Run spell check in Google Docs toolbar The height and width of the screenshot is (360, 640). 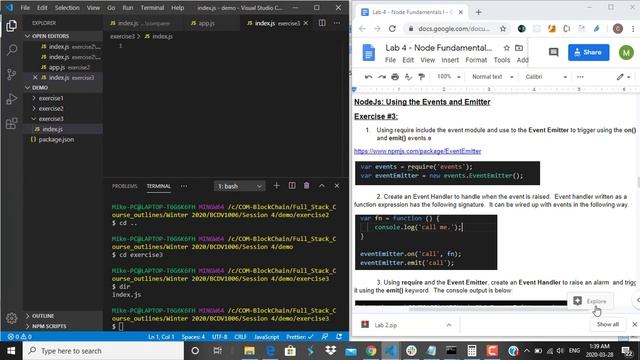[408, 77]
